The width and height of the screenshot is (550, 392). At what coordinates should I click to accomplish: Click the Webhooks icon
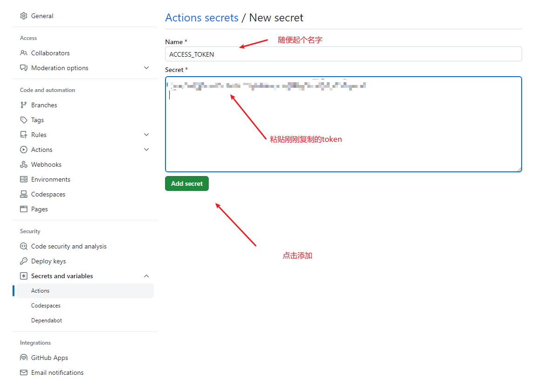click(x=24, y=164)
